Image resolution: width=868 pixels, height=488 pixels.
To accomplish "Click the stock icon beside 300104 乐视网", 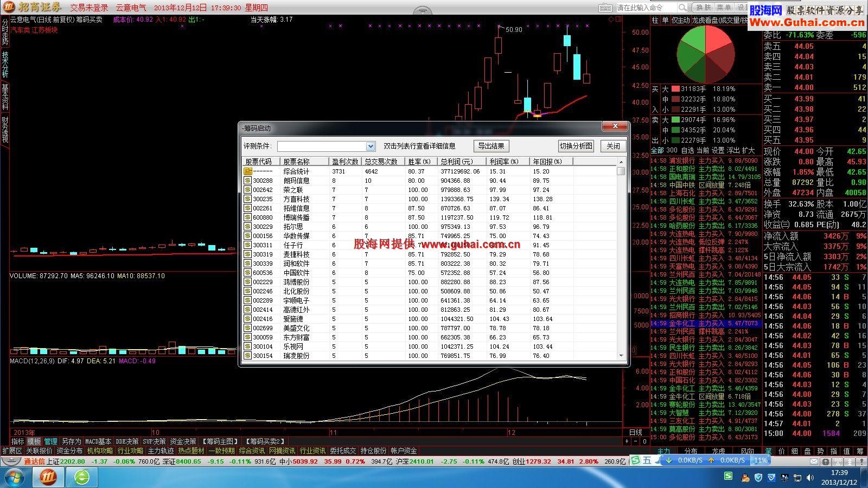I will 247,346.
